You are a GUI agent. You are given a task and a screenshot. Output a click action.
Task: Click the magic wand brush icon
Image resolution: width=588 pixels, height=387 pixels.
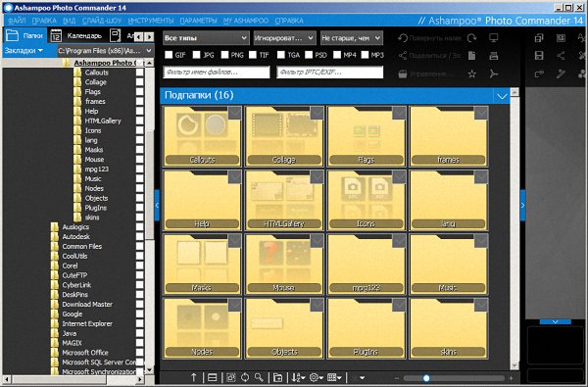coord(561,73)
